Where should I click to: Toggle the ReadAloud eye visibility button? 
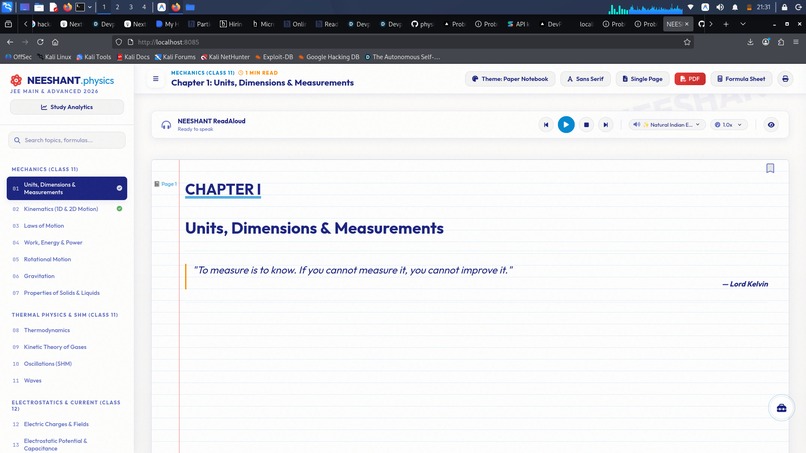pos(771,124)
